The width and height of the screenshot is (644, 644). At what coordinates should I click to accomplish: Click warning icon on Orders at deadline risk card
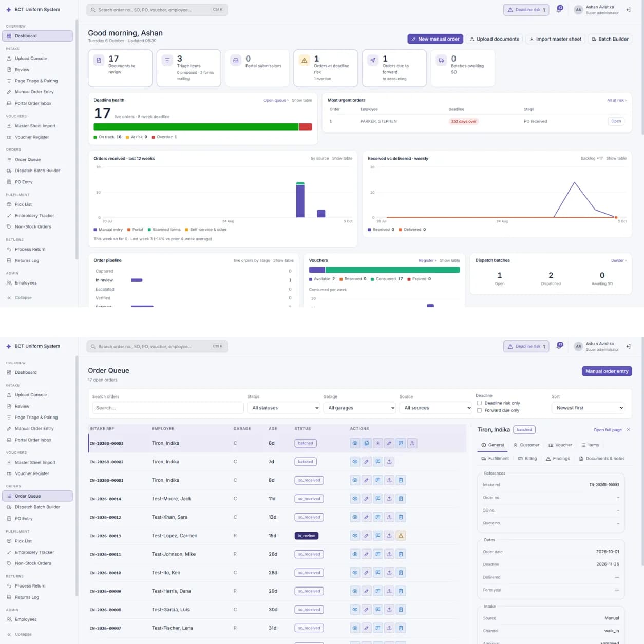click(x=305, y=60)
